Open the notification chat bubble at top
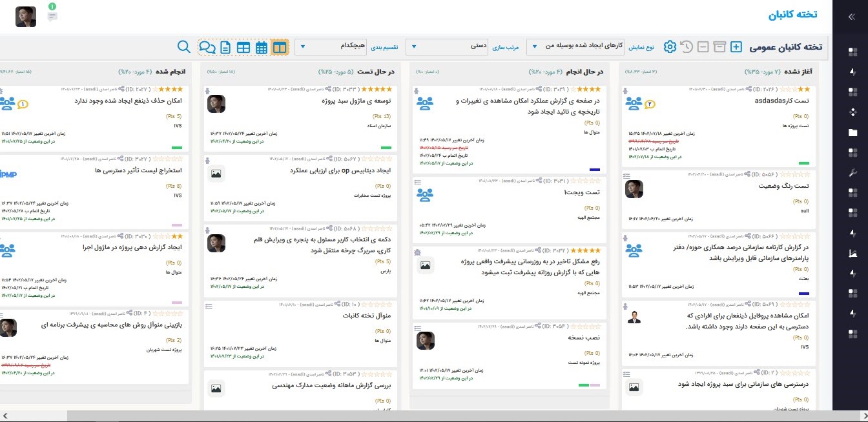This screenshot has height=422, width=868. [x=52, y=16]
